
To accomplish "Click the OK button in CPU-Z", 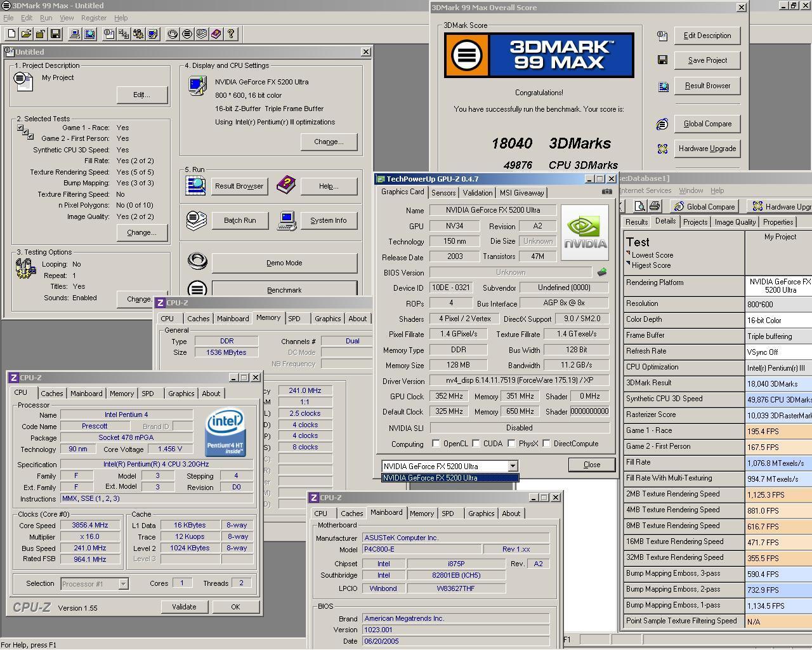I will tap(235, 607).
